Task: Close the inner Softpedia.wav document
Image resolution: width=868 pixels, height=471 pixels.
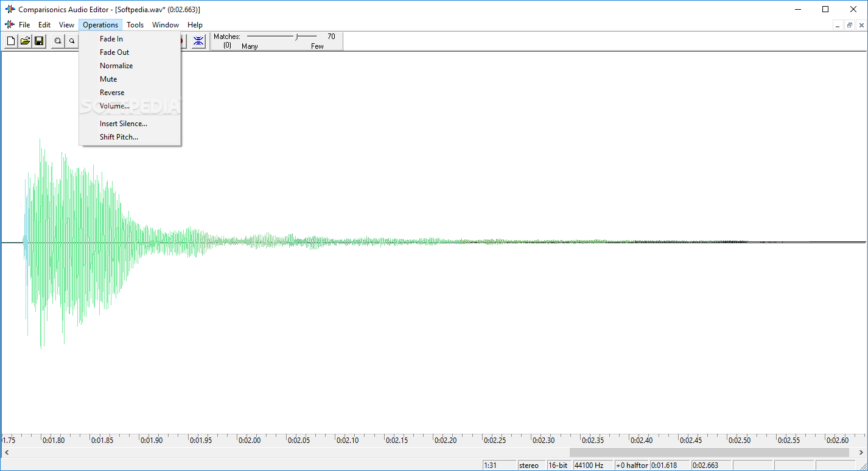Action: [860, 25]
